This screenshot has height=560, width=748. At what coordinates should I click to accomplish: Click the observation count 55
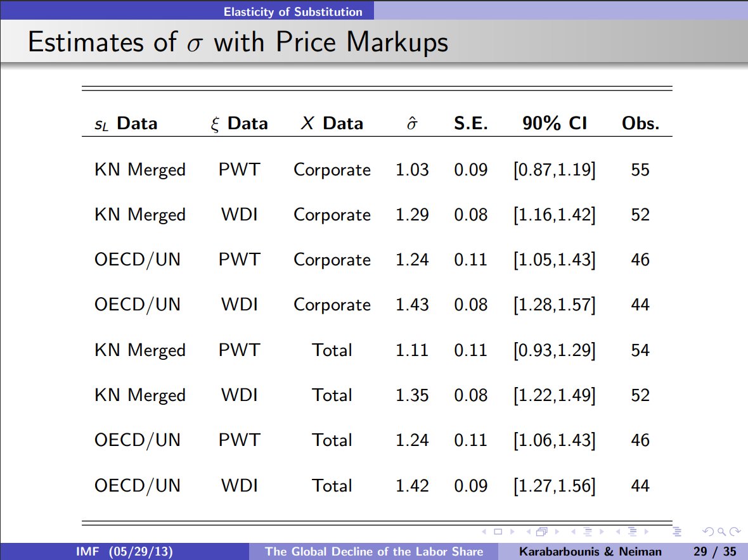click(640, 170)
